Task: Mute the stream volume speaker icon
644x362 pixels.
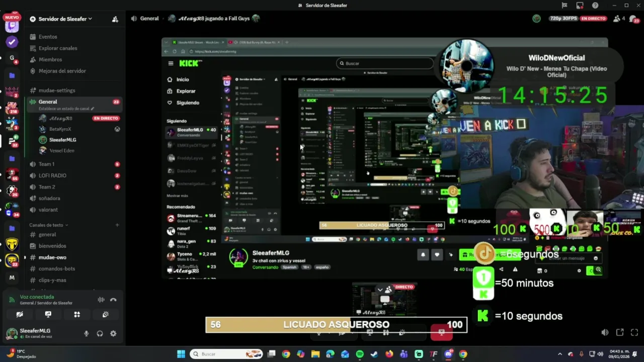Action: pyautogui.click(x=605, y=332)
